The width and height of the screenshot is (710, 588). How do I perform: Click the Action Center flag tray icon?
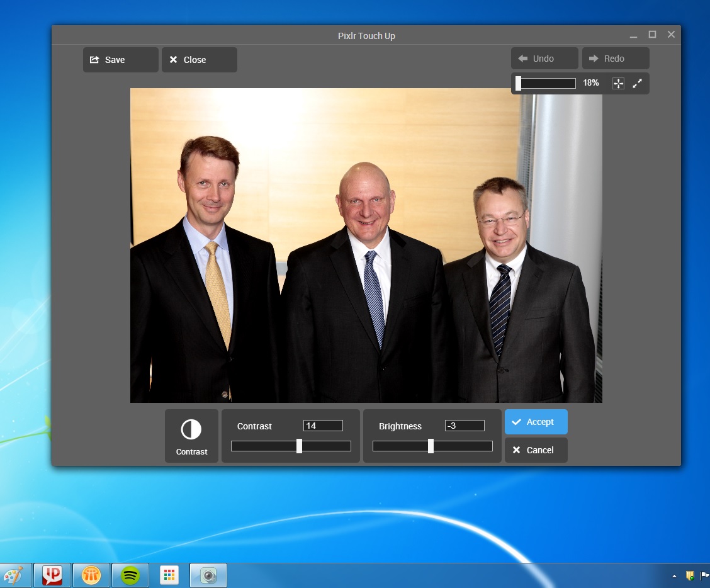[x=704, y=575]
